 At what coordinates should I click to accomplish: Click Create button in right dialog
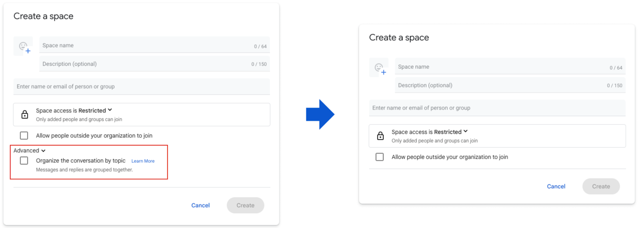tap(601, 187)
